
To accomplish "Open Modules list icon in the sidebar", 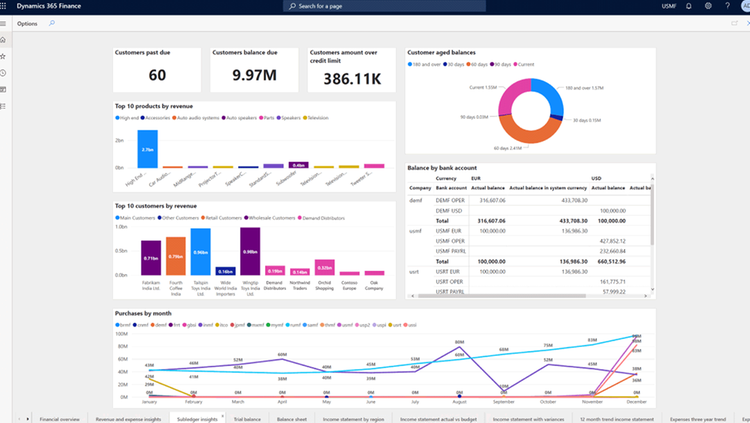I will click(3, 106).
